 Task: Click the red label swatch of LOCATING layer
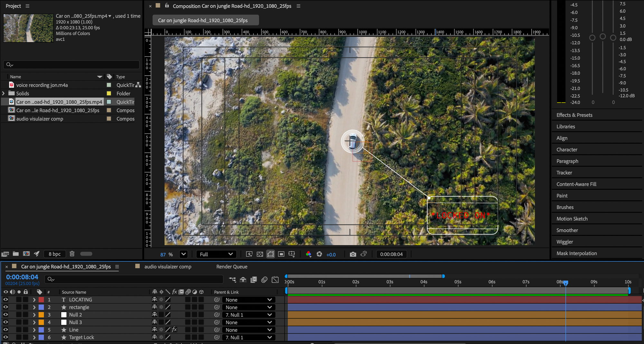(x=41, y=300)
